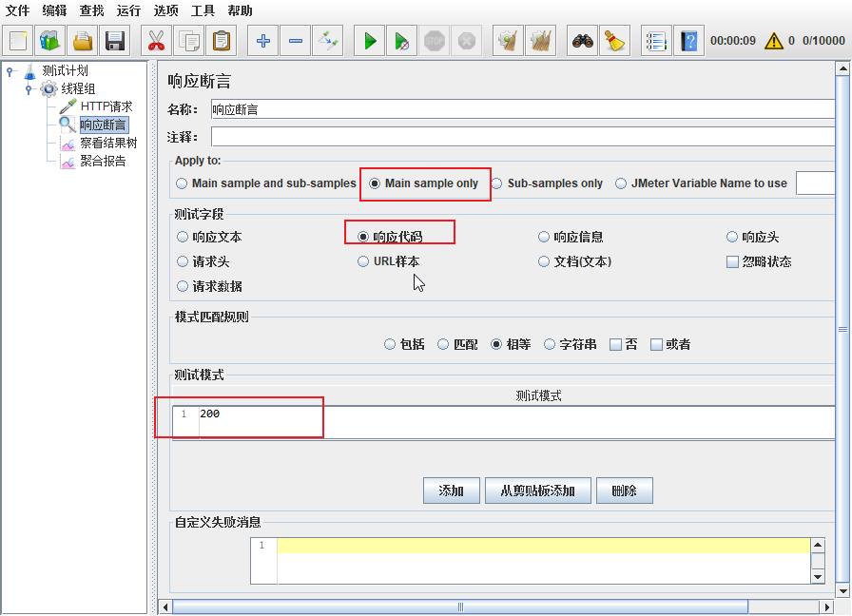Click the Cut scissors icon in toolbar

[157, 41]
